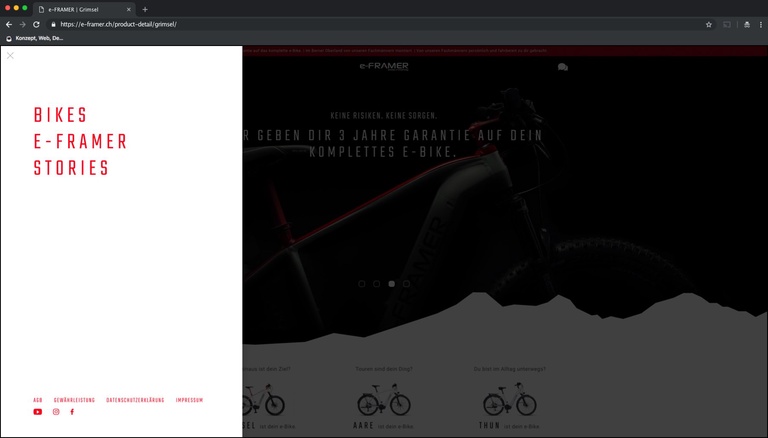Open the AGB footer link
This screenshot has height=438, width=768.
click(38, 400)
